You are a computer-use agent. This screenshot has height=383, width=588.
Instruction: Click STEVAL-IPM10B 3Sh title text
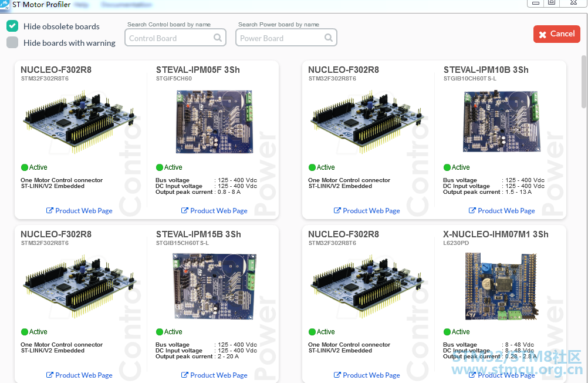tap(486, 70)
